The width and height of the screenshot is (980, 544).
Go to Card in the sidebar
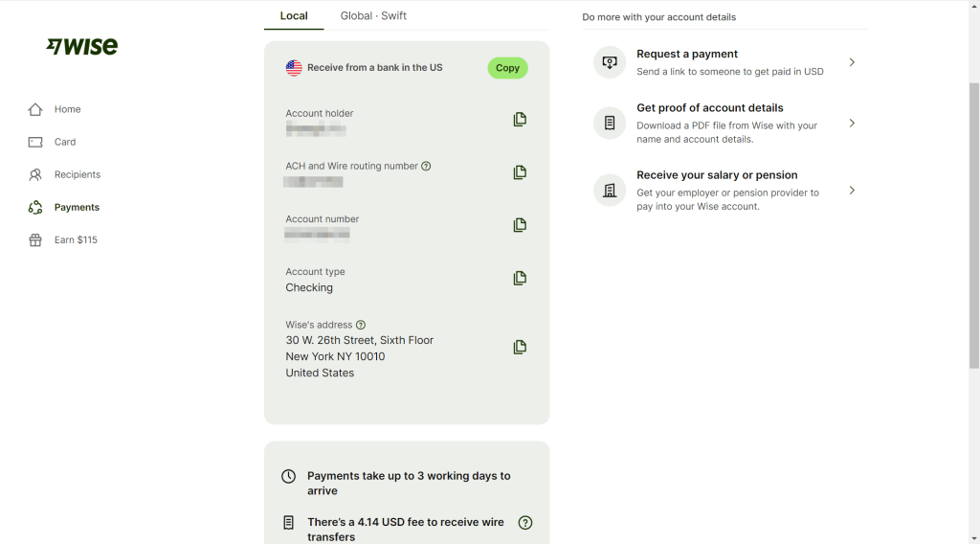(64, 142)
